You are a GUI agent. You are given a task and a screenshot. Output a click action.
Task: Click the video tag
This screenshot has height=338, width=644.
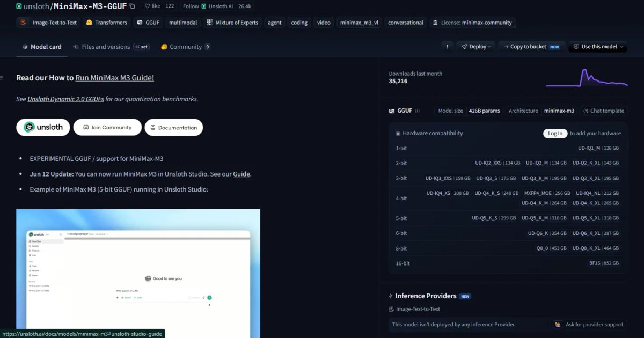[x=324, y=23]
